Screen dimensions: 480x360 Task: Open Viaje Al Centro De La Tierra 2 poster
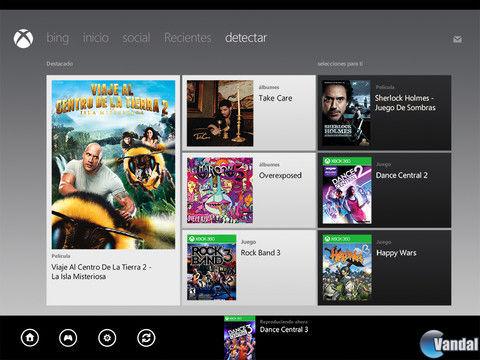pos(113,165)
